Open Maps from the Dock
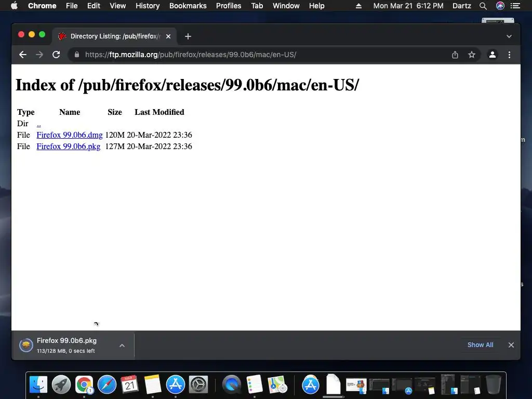The width and height of the screenshot is (532, 399). click(x=277, y=384)
